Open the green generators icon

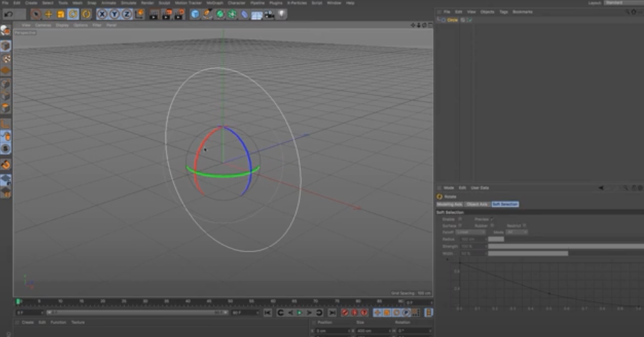coord(220,14)
